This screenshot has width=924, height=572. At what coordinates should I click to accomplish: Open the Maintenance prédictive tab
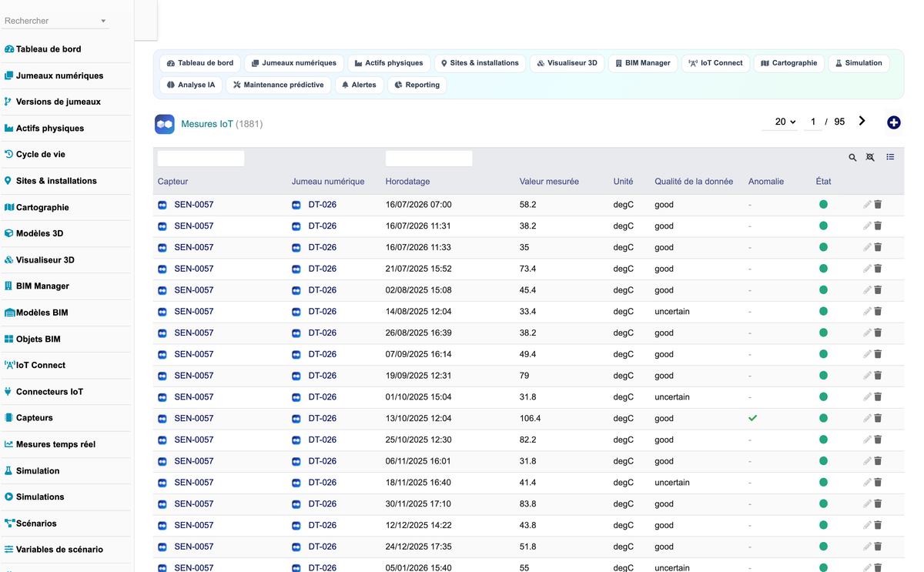click(x=279, y=85)
